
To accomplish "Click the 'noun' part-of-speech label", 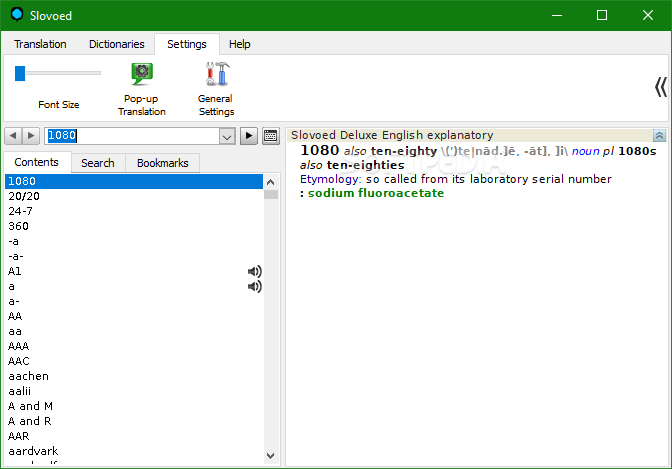I will pos(585,151).
